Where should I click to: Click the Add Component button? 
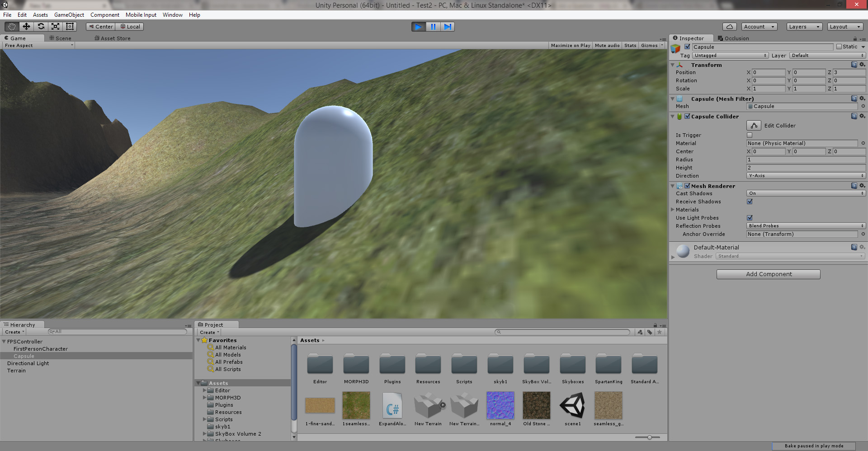pos(769,274)
